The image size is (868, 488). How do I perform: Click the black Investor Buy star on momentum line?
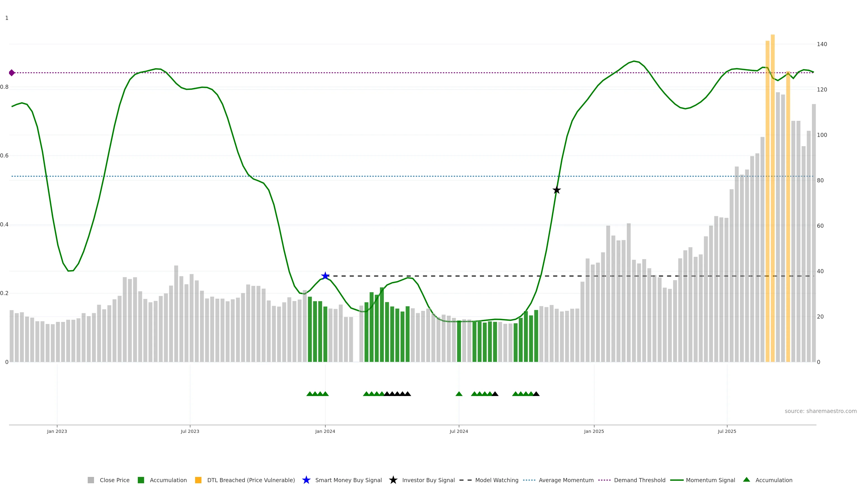click(x=557, y=190)
